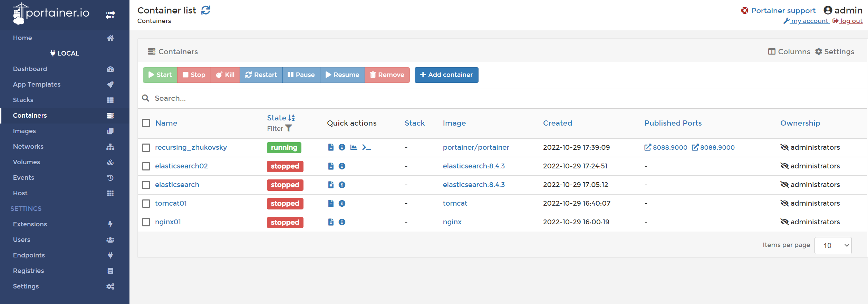Check the nginx01 row checkbox
This screenshot has height=304, width=868.
point(146,222)
